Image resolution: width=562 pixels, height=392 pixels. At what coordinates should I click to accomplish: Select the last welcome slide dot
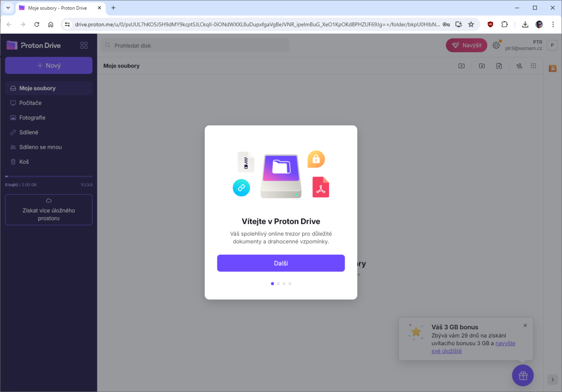pos(290,284)
